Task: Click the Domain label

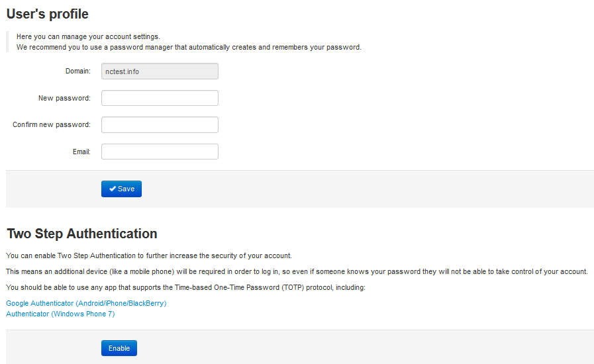Action: click(x=77, y=71)
